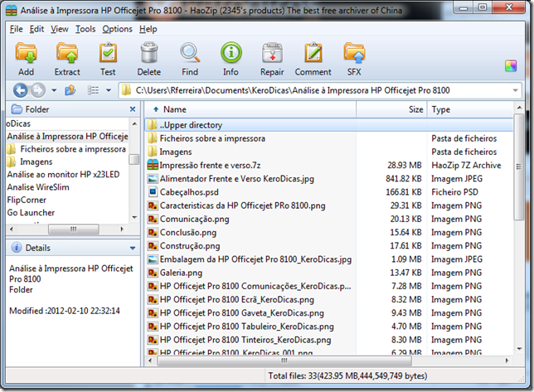Screen dimensions: 534x392
Task: Sort by the Type column header
Action: pos(470,109)
